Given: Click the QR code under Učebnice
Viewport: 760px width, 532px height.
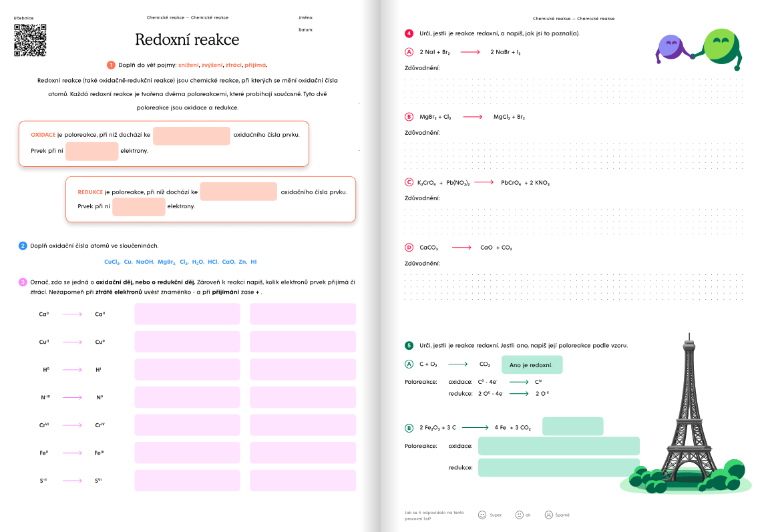Looking at the screenshot, I should tap(30, 41).
